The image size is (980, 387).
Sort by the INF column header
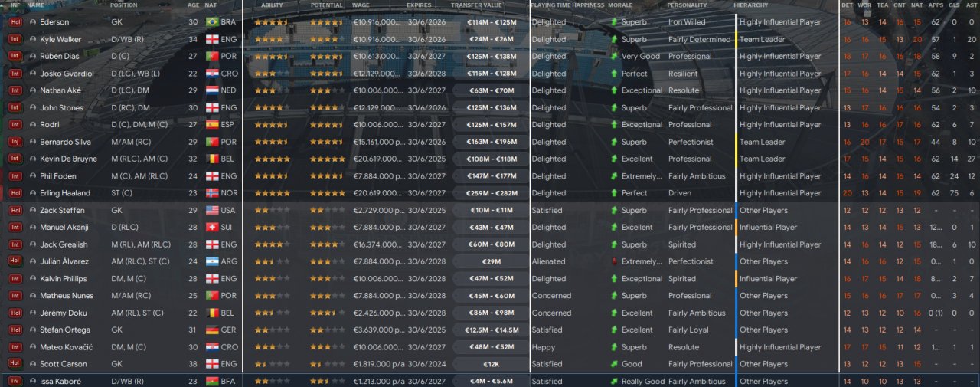click(x=15, y=5)
